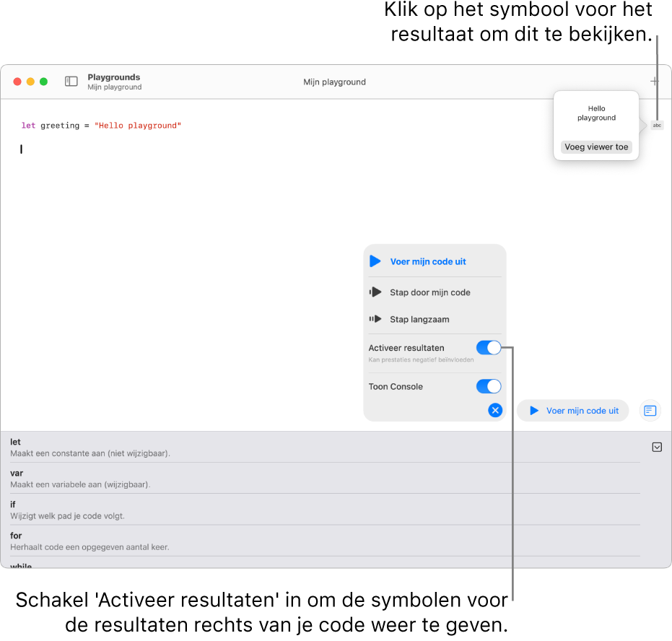Click the yellow minimize window button
Viewport: 672px width, 641px height.
point(30,82)
